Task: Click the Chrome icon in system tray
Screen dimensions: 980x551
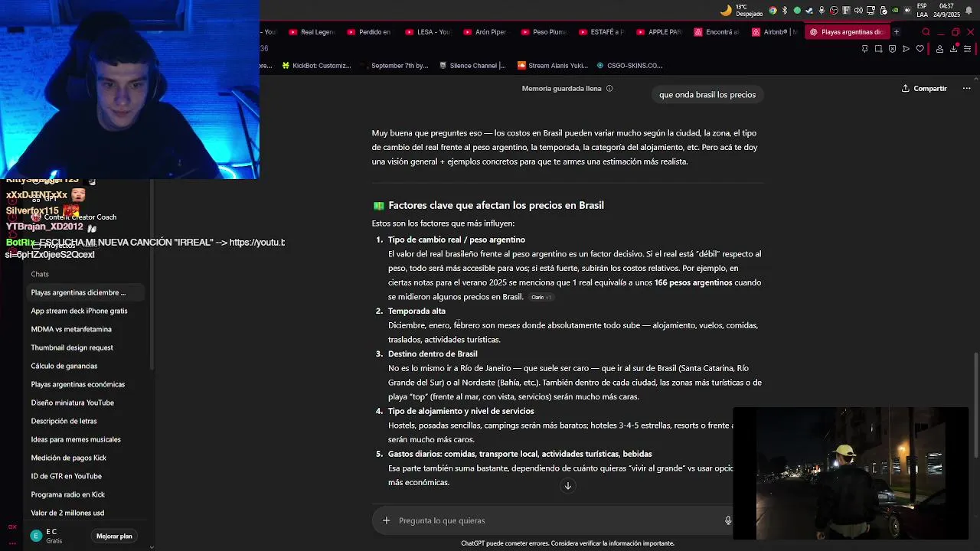Action: tap(773, 10)
